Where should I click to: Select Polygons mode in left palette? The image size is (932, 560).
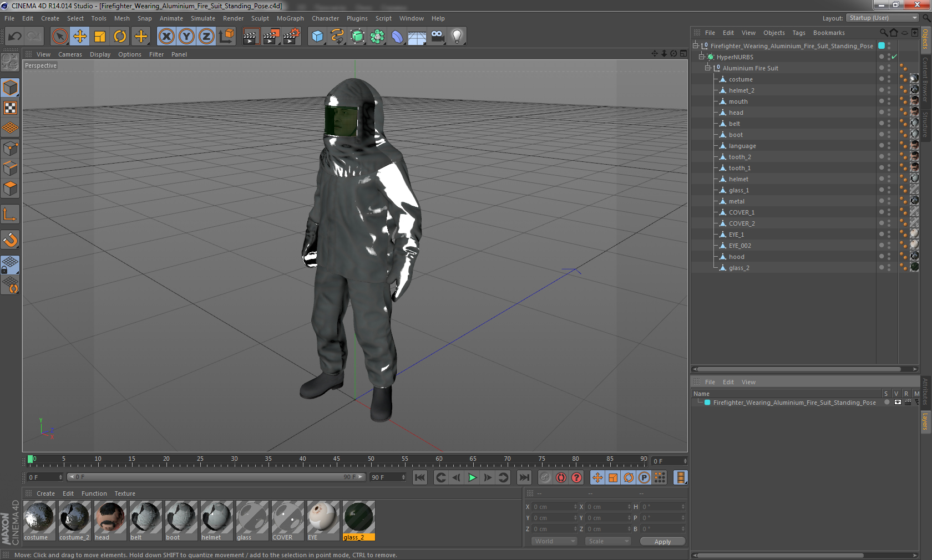pos(10,189)
